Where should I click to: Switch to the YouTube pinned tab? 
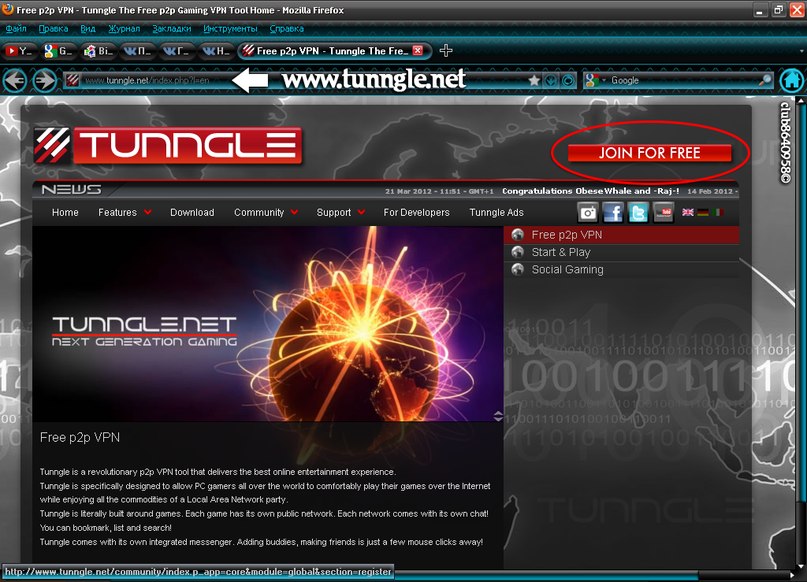(x=19, y=50)
